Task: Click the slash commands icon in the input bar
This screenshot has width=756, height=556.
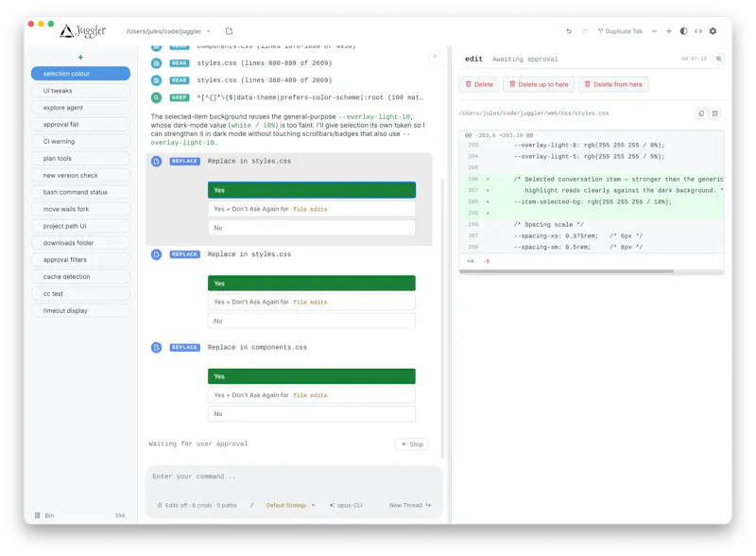Action: point(251,505)
